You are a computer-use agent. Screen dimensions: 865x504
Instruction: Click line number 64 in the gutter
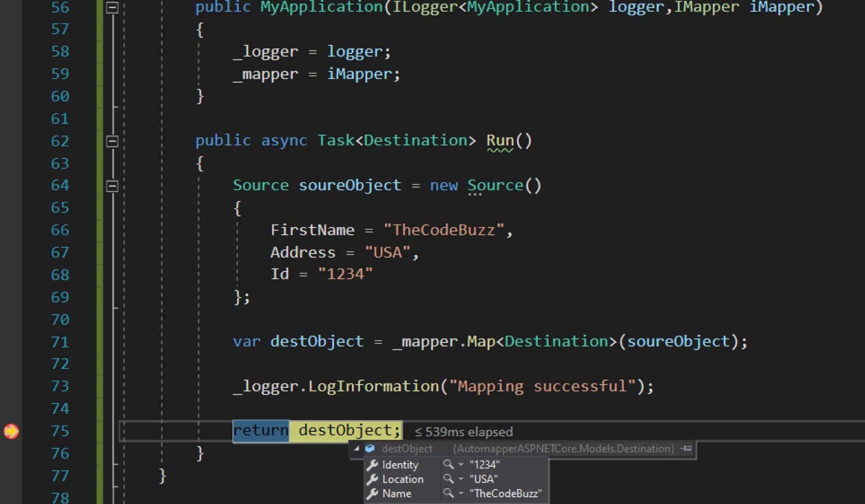60,185
